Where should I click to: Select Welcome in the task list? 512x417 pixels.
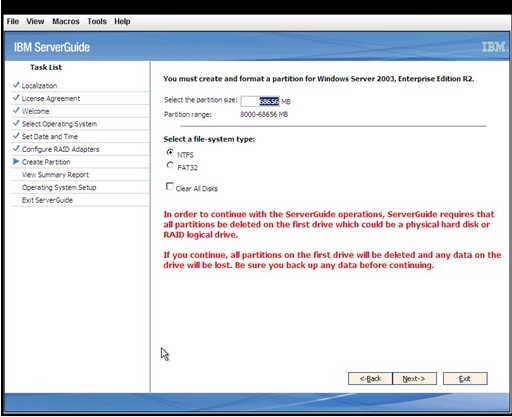pos(35,111)
